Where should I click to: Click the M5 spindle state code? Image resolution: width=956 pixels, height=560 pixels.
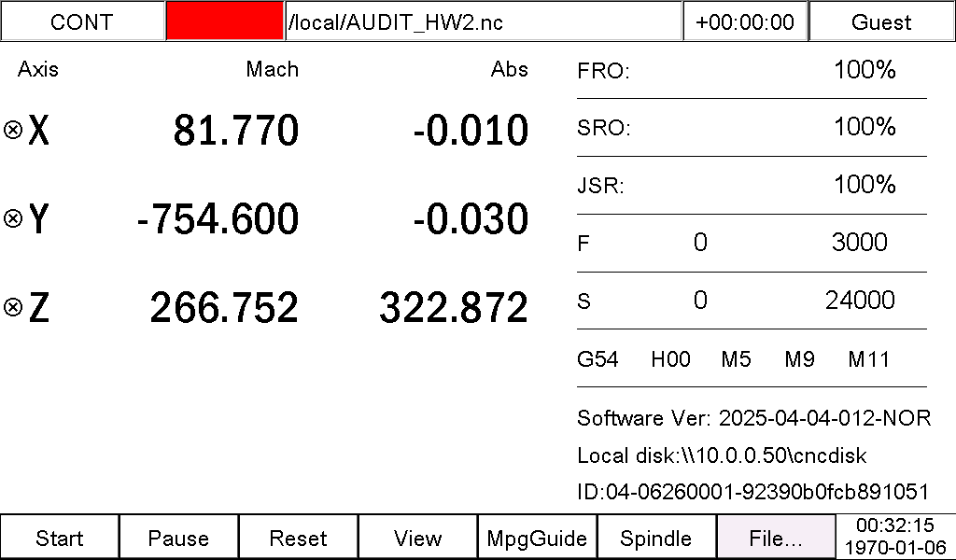pyautogui.click(x=736, y=359)
